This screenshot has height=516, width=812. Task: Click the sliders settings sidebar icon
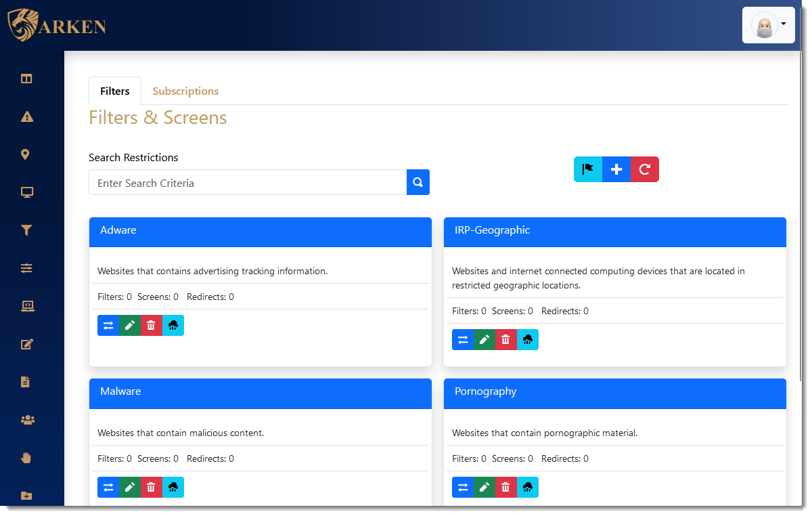pos(26,268)
